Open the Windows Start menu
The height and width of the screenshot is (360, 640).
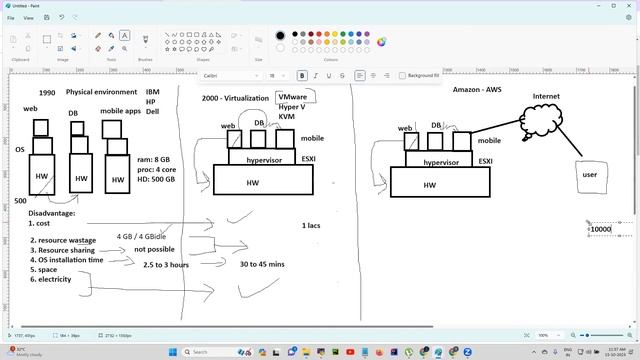click(173, 352)
